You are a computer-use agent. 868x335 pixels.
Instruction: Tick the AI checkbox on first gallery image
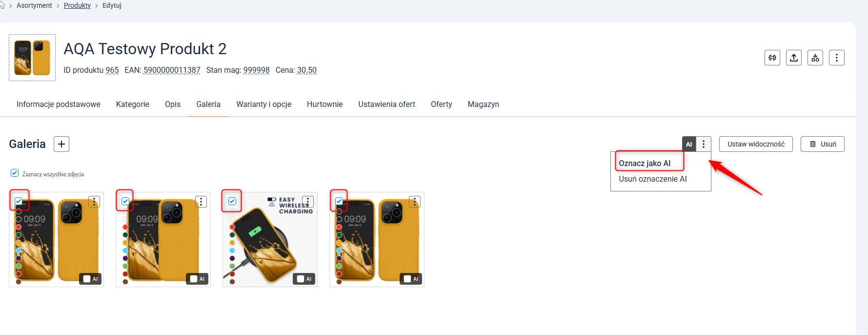coord(87,279)
